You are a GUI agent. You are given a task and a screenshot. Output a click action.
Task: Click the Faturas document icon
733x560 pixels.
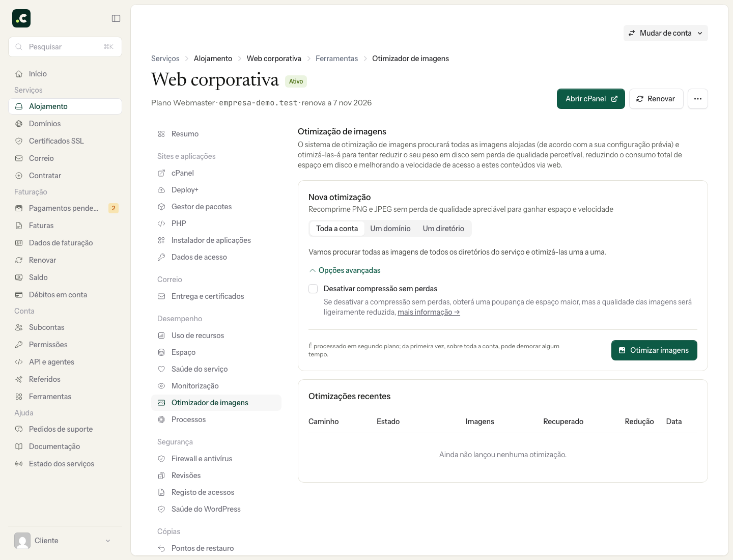click(19, 226)
